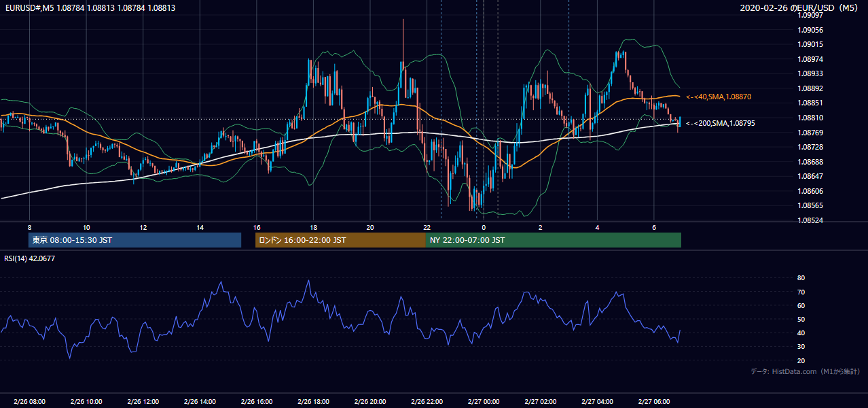Viewport: 868px width, 408px height.
Task: Click hour tick '10' under price chart
Action: tap(86, 227)
